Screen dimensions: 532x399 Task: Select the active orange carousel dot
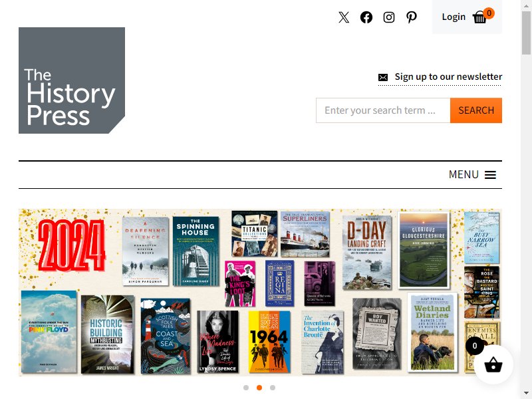tap(259, 388)
